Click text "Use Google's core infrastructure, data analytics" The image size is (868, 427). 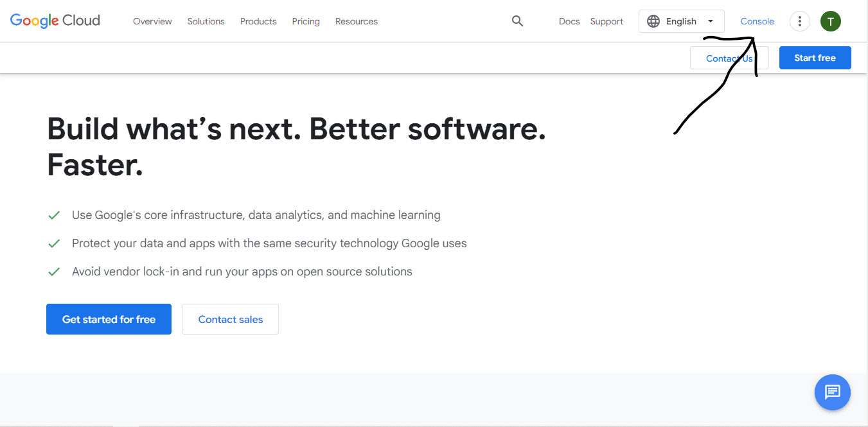point(197,215)
